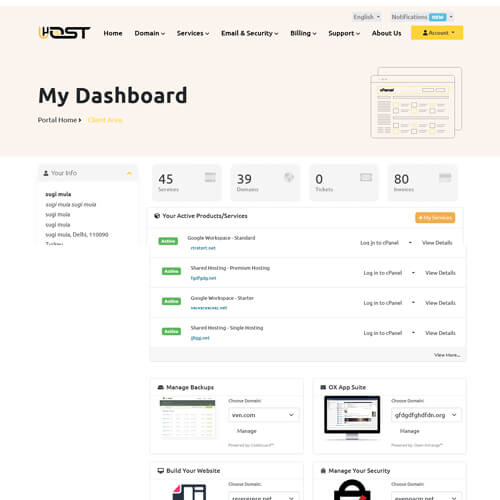Open the 80 Invoices tile
Viewport: 500px width, 500px height.
point(423,183)
